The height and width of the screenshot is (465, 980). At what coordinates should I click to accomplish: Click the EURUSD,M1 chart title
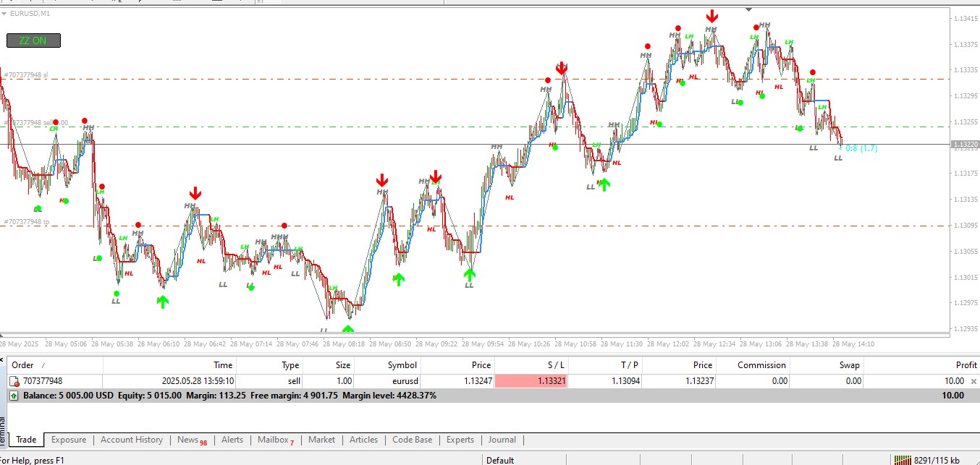(x=30, y=14)
